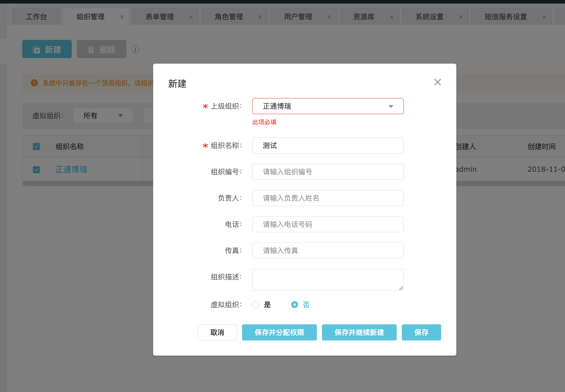Close the 系统设置 tab using its X
Viewport: 565px width, 392px height.
(461, 17)
